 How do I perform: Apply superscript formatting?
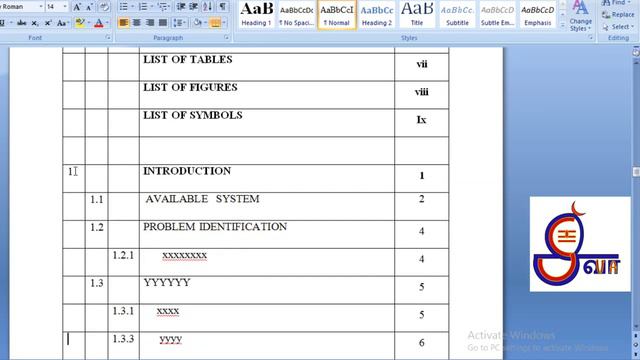48,23
